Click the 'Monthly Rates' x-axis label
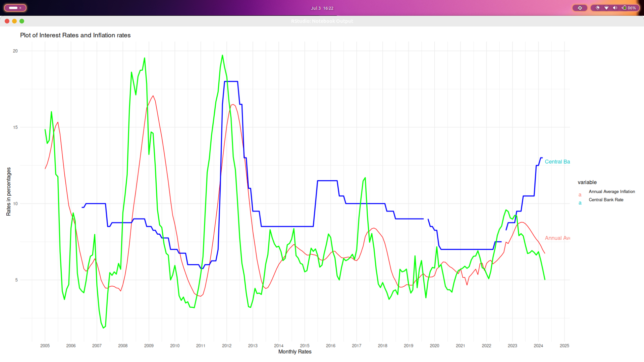Screen dimensions: 644x362 (295, 352)
